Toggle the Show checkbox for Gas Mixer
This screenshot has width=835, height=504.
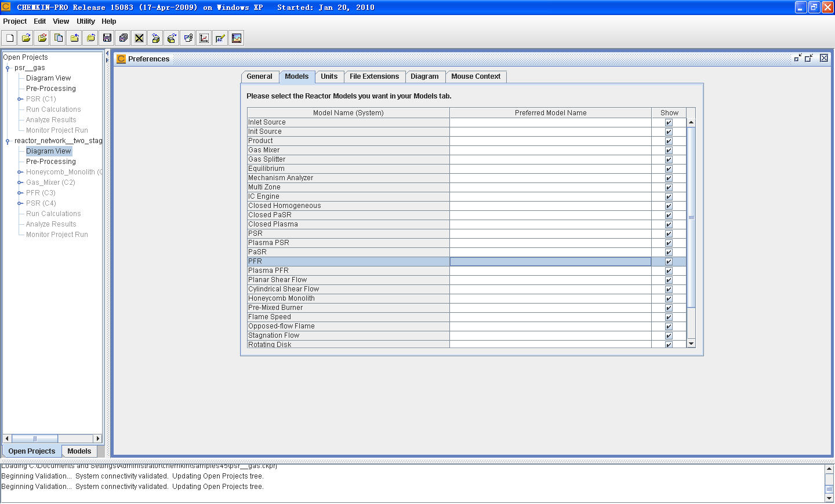pos(669,150)
